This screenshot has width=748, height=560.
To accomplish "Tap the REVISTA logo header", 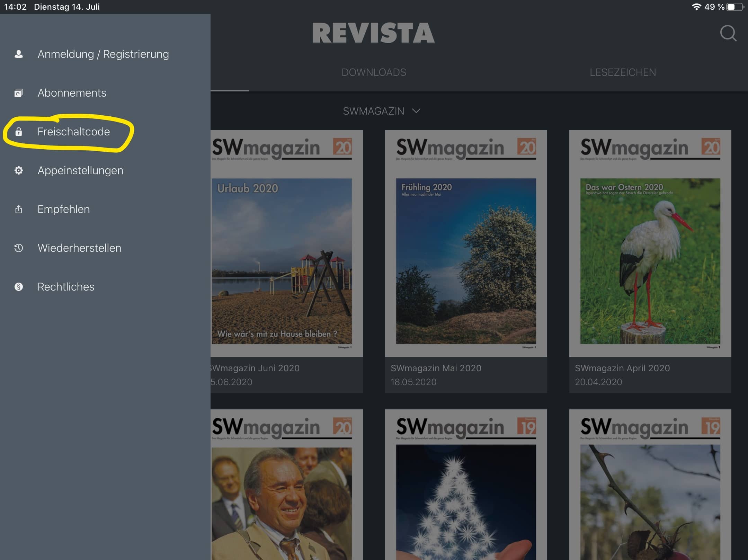I will [x=373, y=33].
